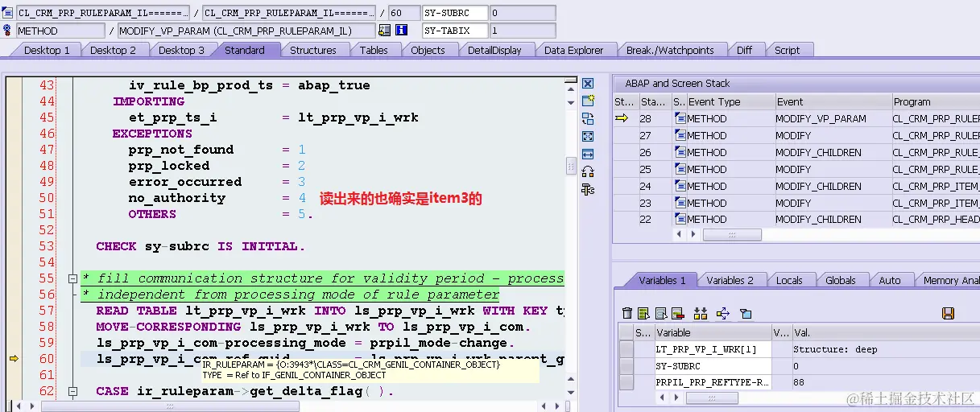980x412 pixels.
Task: Switch to the Variables 2 tab
Action: click(730, 280)
